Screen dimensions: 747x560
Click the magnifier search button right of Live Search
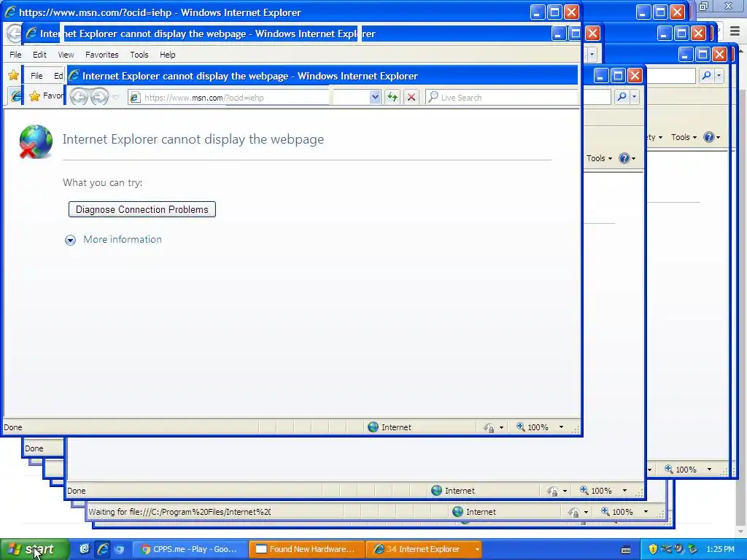[622, 97]
